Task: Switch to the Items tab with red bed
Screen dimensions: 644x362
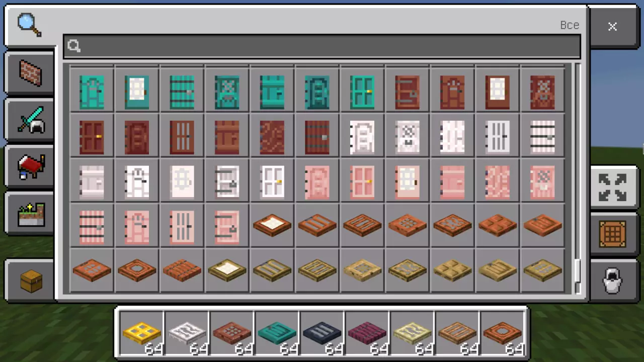Action: 30,167
